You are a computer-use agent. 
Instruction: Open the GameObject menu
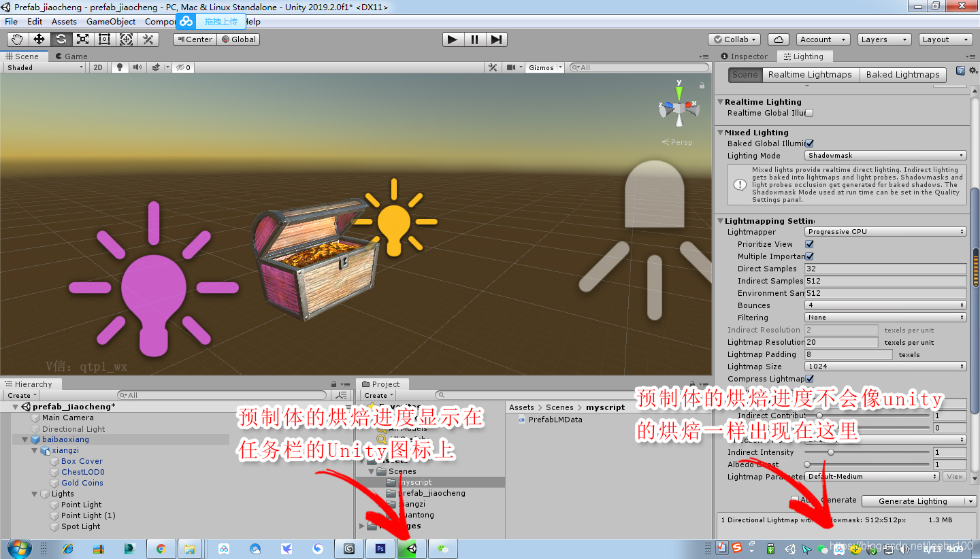click(x=111, y=21)
